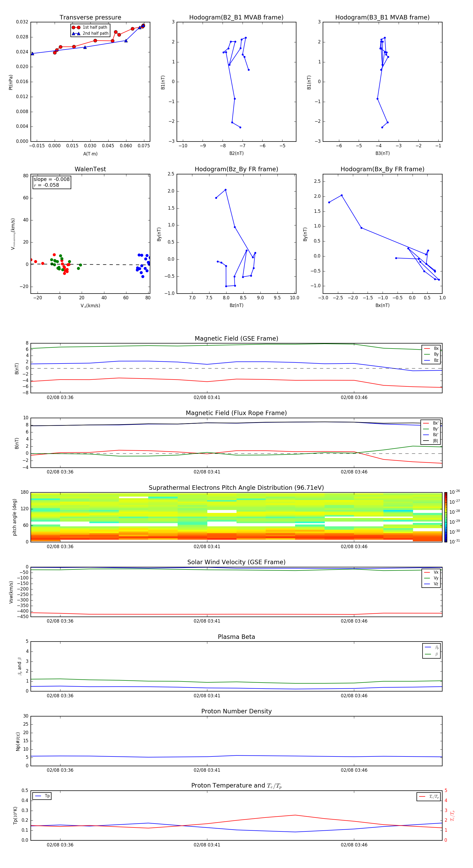Click the Suprathermal Electrons Pitch Angle title
The width and height of the screenshot is (473, 868).
(x=236, y=488)
